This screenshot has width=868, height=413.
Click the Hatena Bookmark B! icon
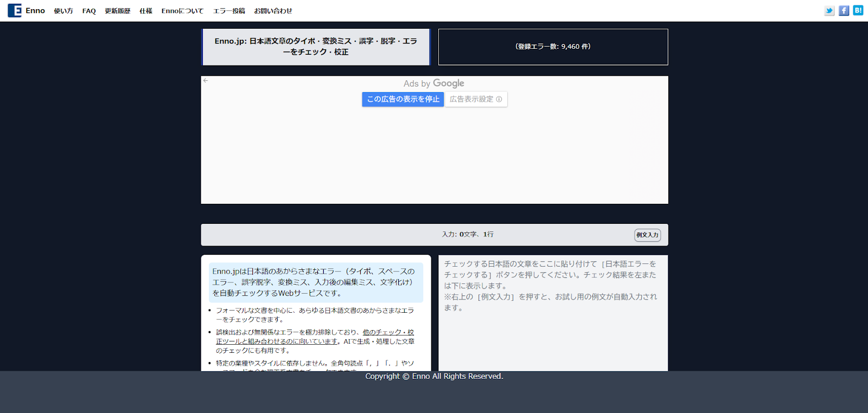(x=858, y=10)
